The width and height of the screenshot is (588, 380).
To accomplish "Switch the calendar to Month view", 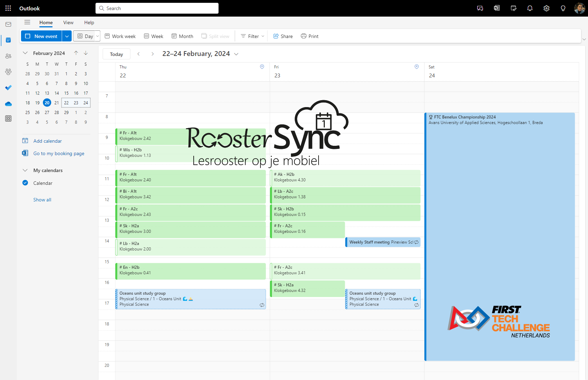I will (x=182, y=36).
